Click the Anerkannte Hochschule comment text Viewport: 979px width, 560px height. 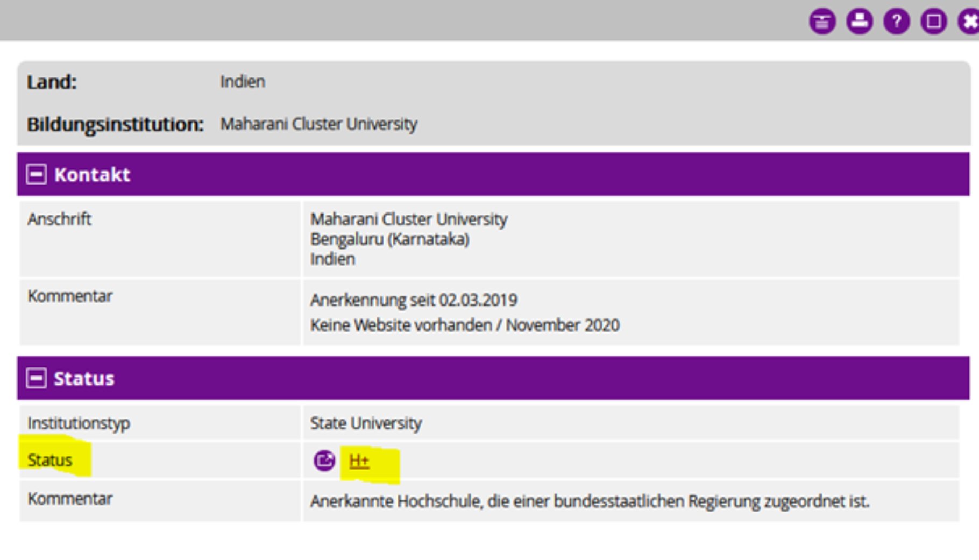click(590, 501)
